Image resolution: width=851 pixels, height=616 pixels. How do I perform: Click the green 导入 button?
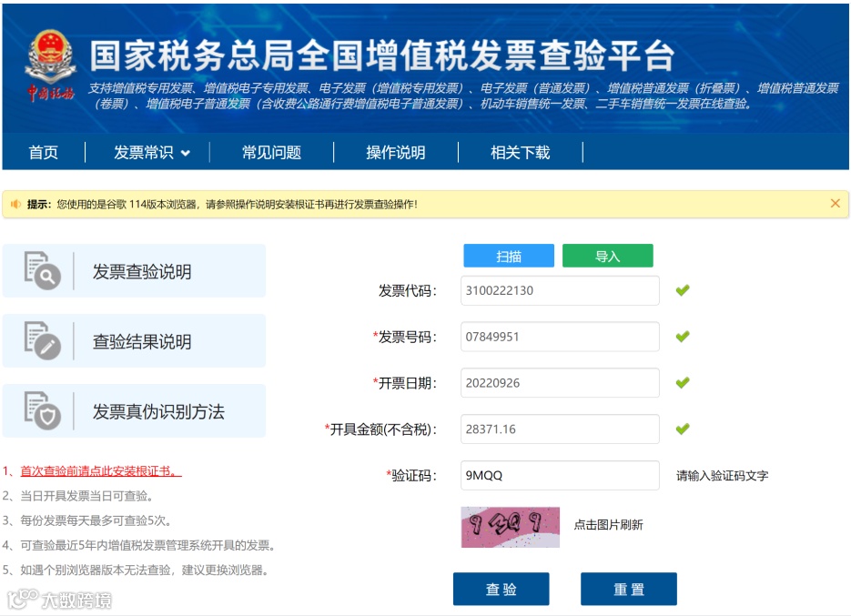607,256
